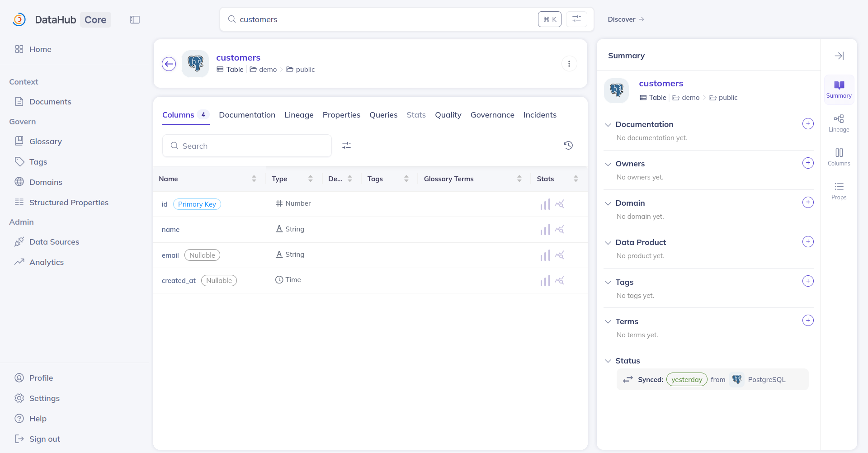
Task: Sort by the Glossary Terms column
Action: [x=519, y=179]
